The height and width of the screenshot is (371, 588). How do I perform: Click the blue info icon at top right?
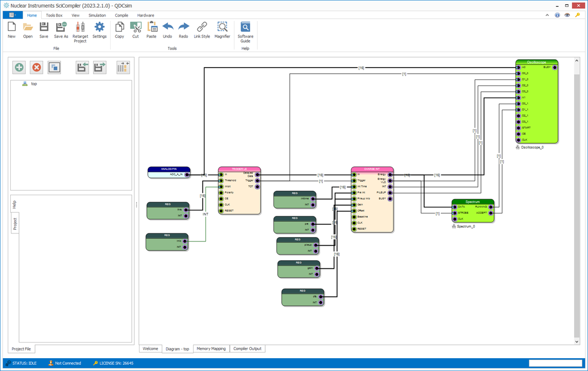557,15
